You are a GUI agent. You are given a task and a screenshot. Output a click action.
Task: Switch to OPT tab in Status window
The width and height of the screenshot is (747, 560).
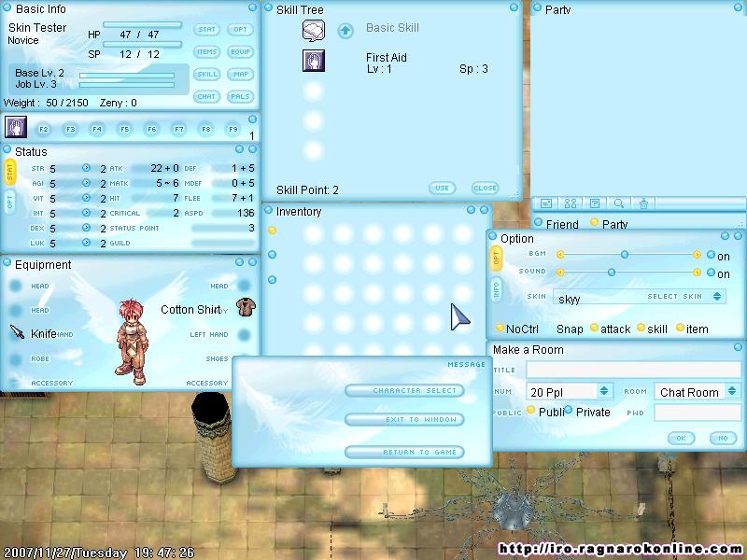(10, 203)
